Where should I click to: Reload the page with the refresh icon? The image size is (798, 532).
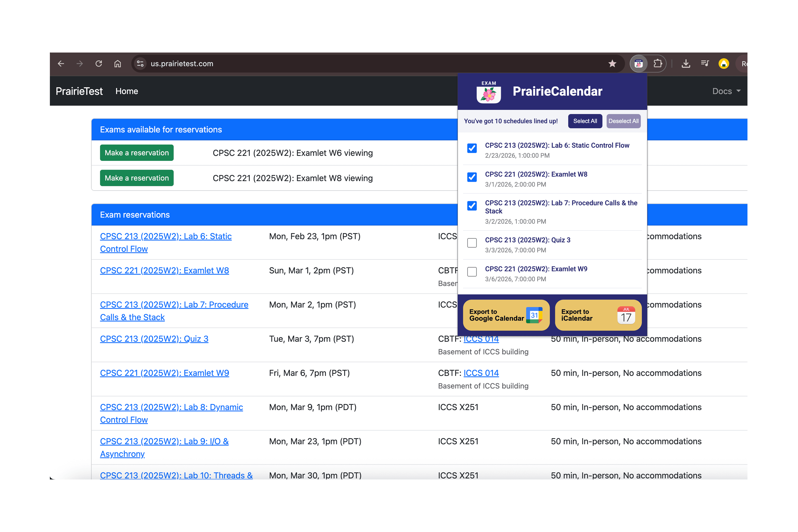click(99, 64)
